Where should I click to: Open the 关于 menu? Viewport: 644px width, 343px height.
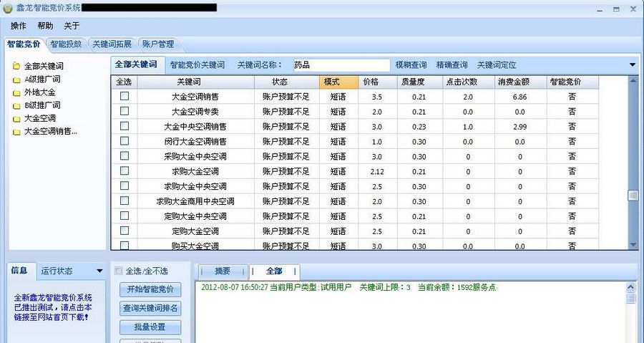click(72, 26)
